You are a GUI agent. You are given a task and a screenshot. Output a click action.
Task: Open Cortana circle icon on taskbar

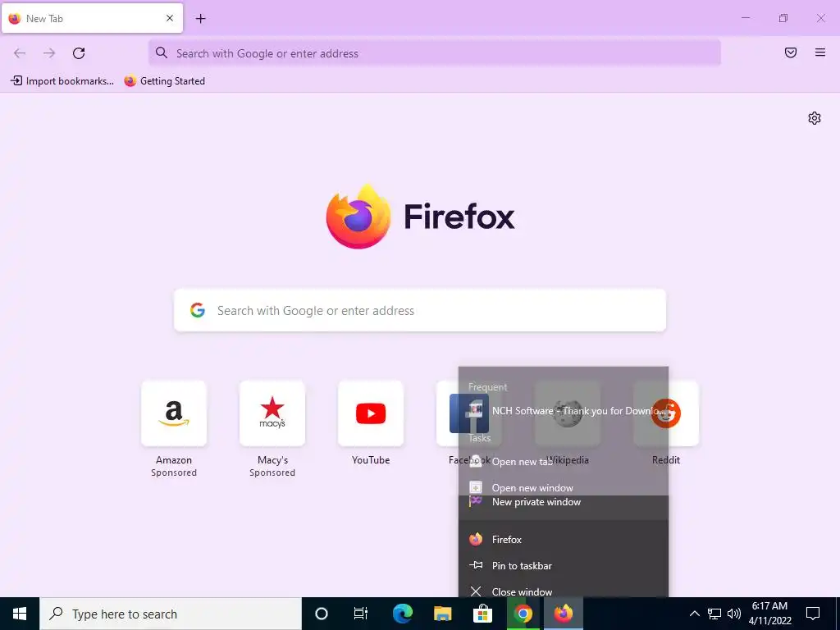[x=322, y=614]
